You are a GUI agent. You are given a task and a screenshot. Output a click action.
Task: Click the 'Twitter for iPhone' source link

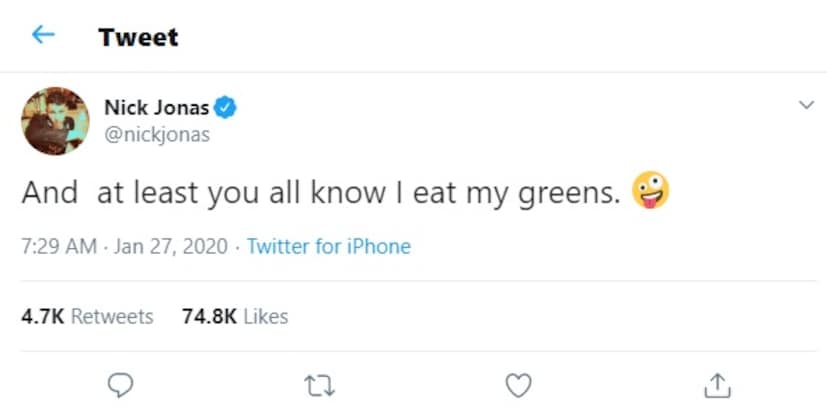point(328,246)
